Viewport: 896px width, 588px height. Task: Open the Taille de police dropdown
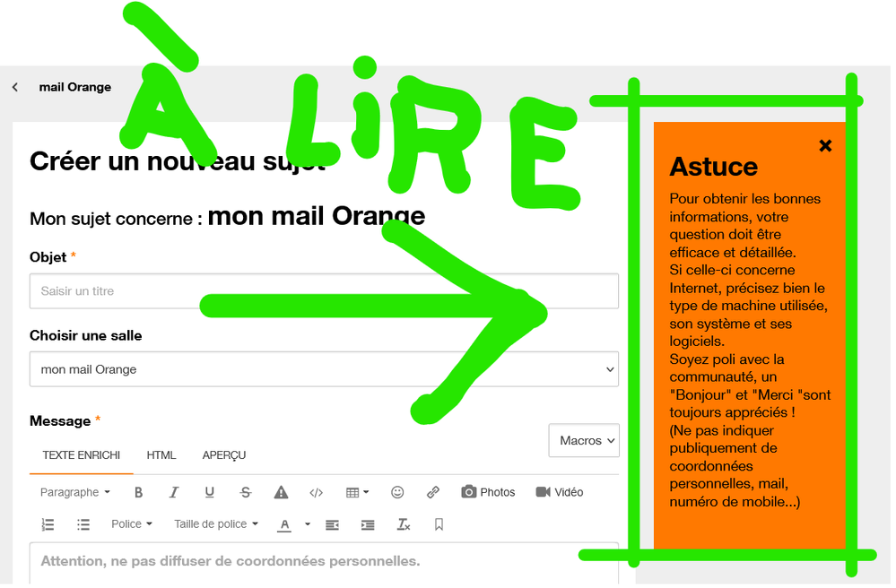click(216, 525)
